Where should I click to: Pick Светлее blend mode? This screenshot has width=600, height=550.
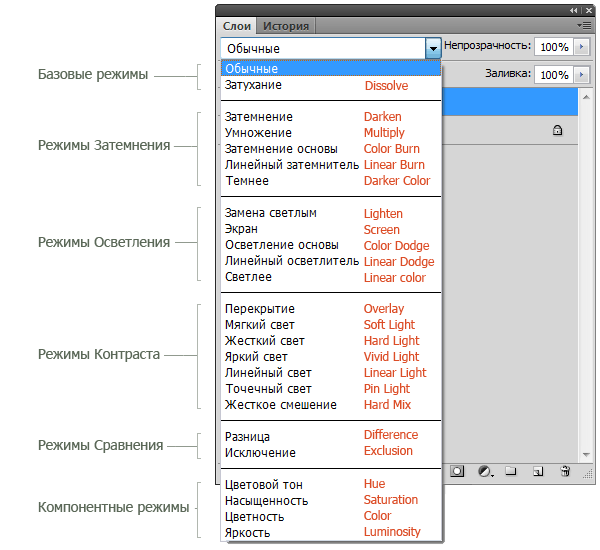click(x=331, y=277)
